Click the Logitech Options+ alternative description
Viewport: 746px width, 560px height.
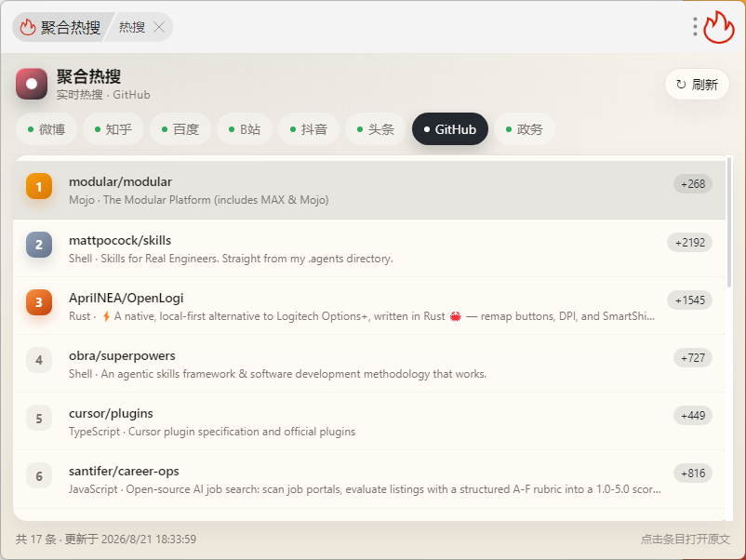pyautogui.click(x=362, y=316)
